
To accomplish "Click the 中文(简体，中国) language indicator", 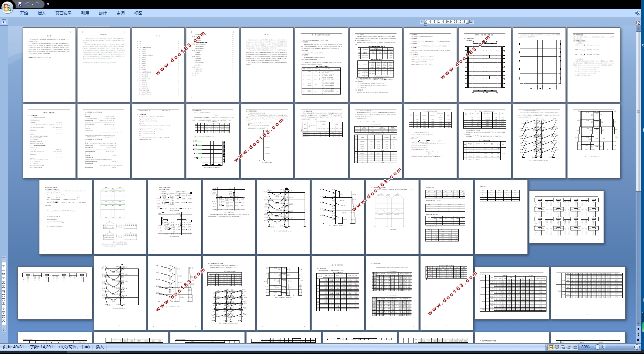I will pyautogui.click(x=74, y=347).
